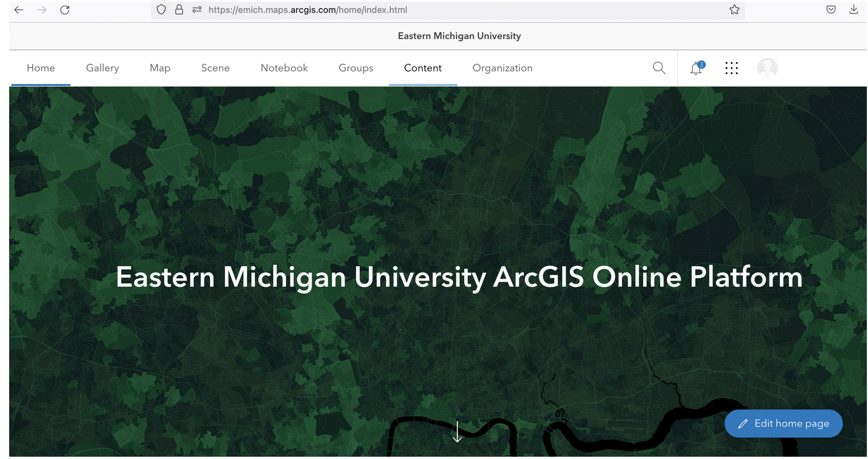868x459 pixels.
Task: Open notifications bell icon
Action: point(696,68)
